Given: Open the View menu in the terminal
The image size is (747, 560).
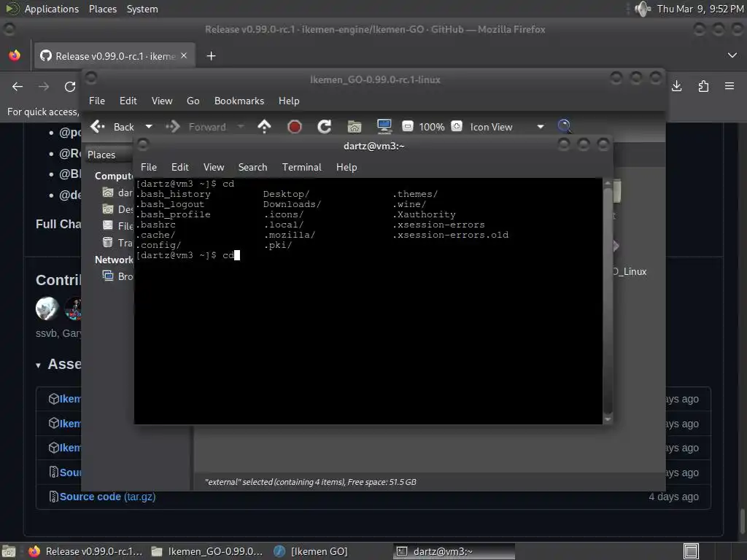Looking at the screenshot, I should click(214, 167).
